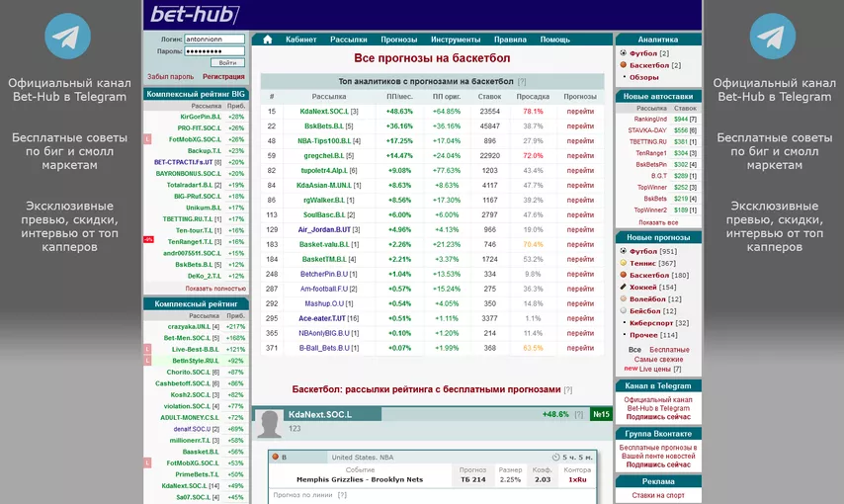The width and height of the screenshot is (844, 504).
Task: Click tennis ball icon in Новые прогнозы
Action: 624,263
